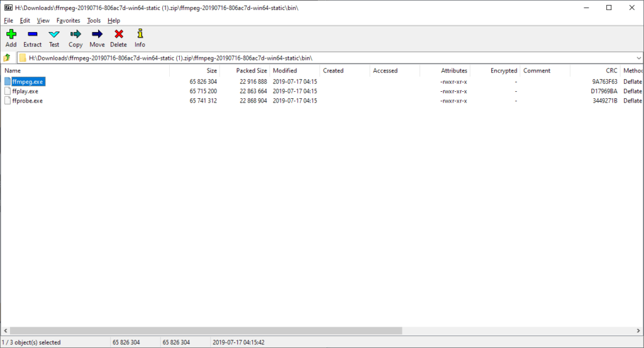The width and height of the screenshot is (644, 348).
Task: Click status bar '1 / 3 object(s) selected'
Action: pos(31,342)
